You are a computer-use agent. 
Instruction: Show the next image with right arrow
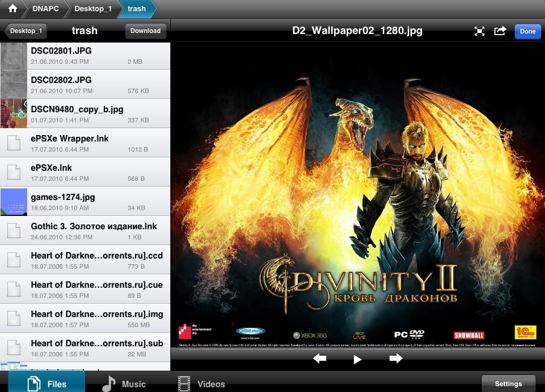(x=396, y=358)
